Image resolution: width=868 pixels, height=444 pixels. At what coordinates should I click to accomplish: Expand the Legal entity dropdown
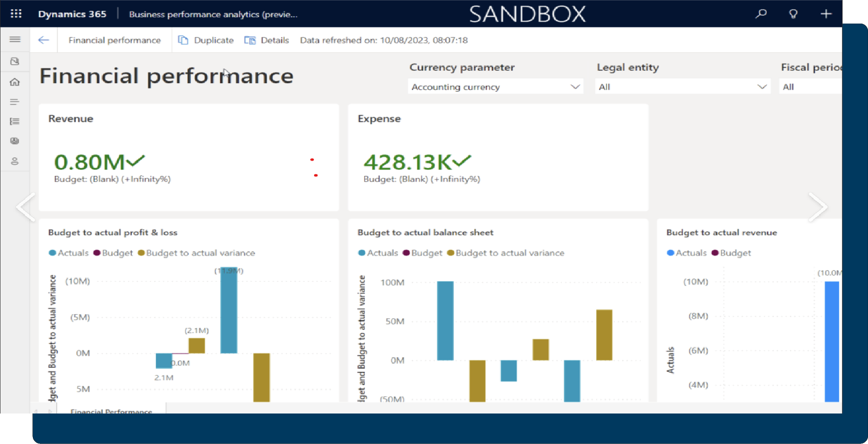[683, 87]
